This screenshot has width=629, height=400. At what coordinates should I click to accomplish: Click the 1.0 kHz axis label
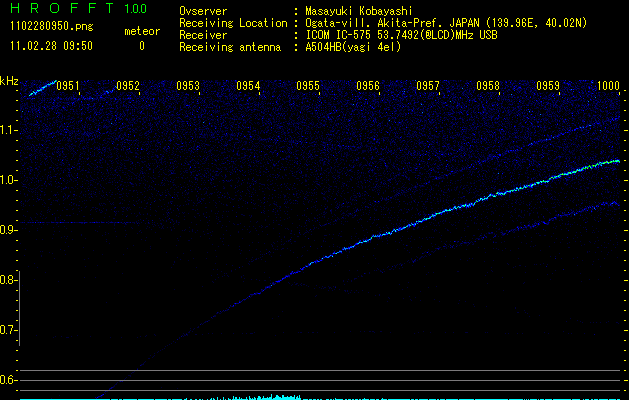click(8, 180)
